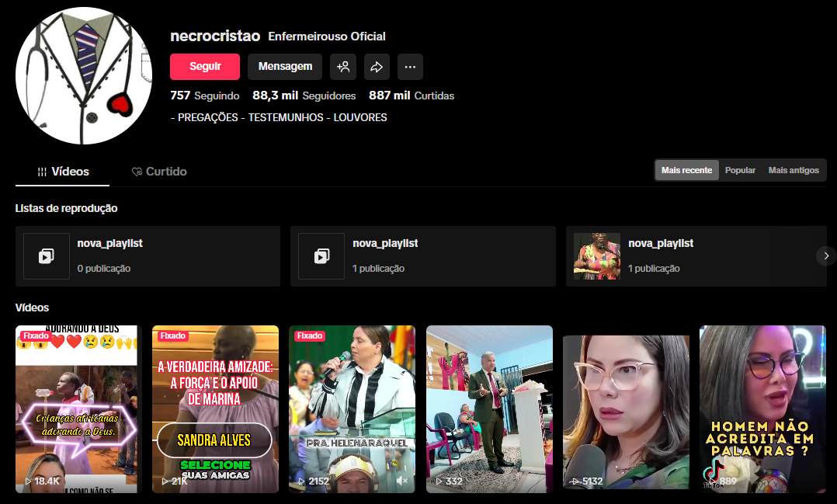The height and width of the screenshot is (504, 837).
Task: Switch sorting to Popular
Action: coord(740,169)
